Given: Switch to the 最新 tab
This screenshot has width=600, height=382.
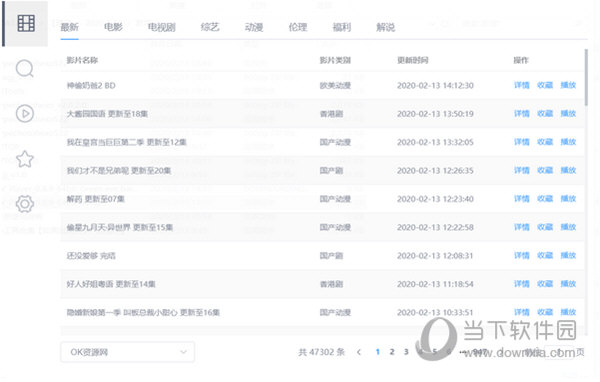Looking at the screenshot, I should tap(70, 27).
